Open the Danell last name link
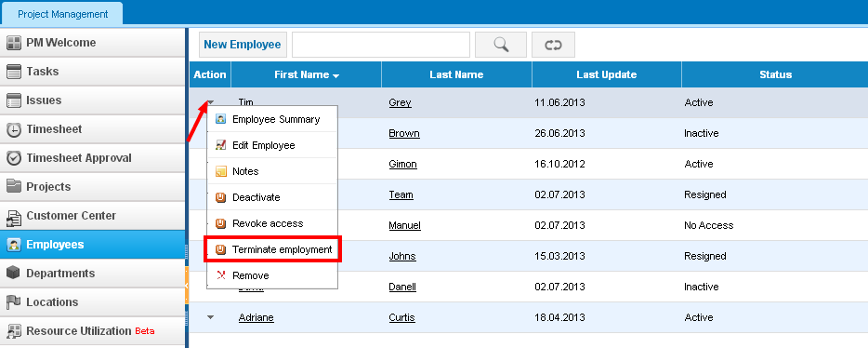Viewport: 868px width, 348px height. click(x=402, y=287)
